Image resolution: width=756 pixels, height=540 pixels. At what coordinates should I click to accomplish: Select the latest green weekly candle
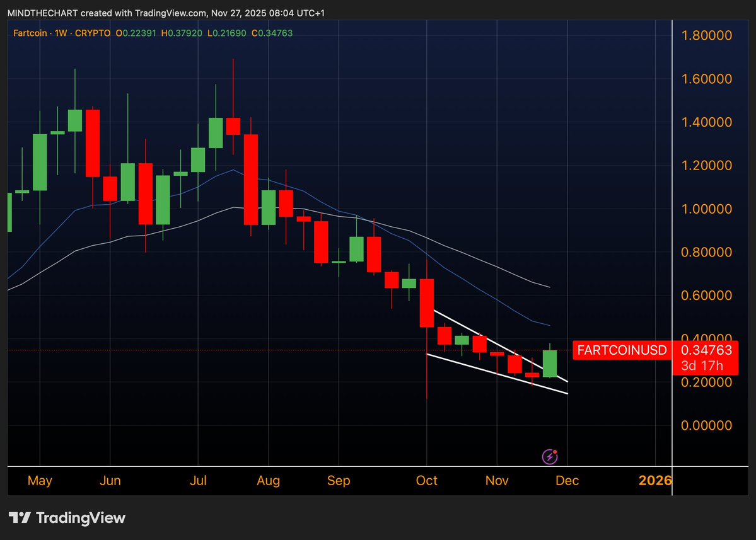(x=550, y=363)
